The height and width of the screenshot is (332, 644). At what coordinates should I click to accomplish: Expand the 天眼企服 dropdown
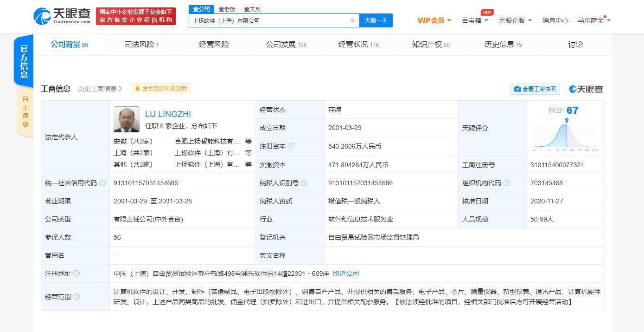515,20
